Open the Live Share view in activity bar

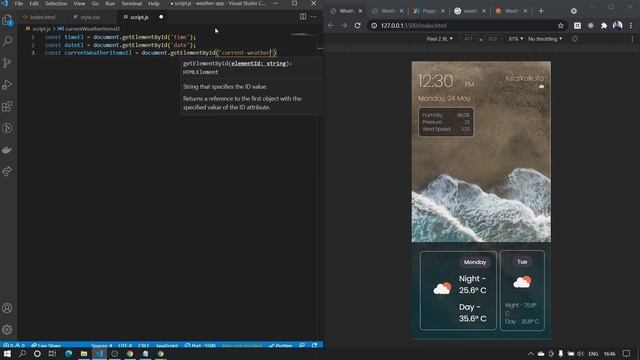click(x=7, y=171)
